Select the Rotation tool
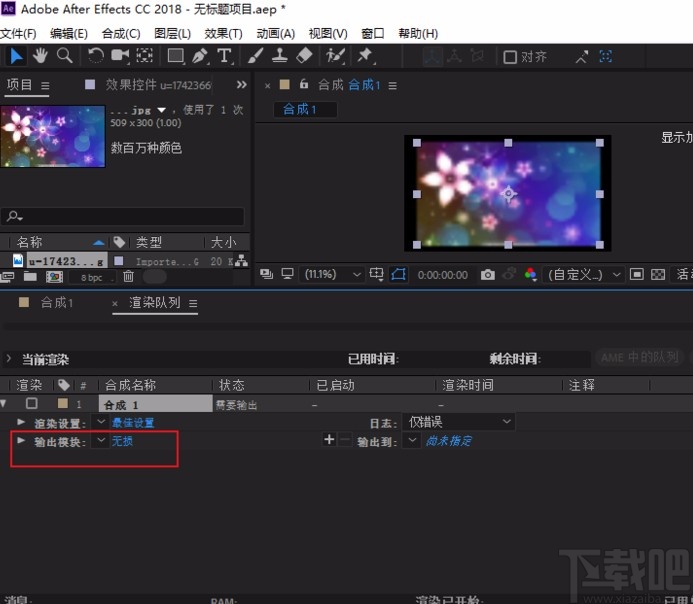The image size is (693, 604). (95, 56)
